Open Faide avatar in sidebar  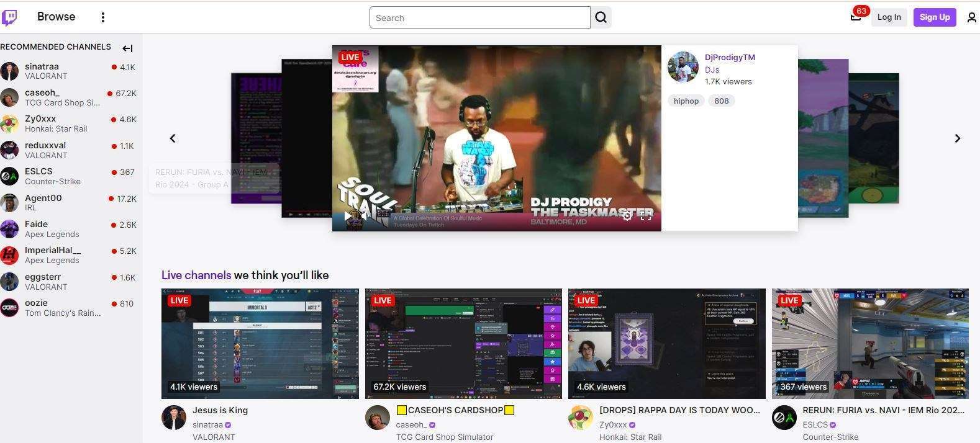(x=9, y=229)
